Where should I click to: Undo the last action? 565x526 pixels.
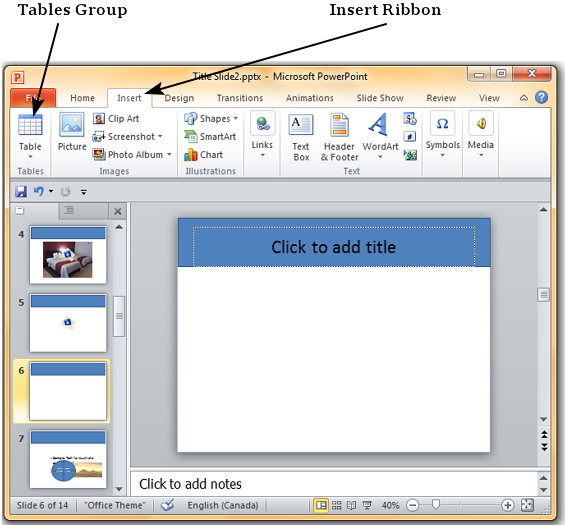click(x=39, y=191)
